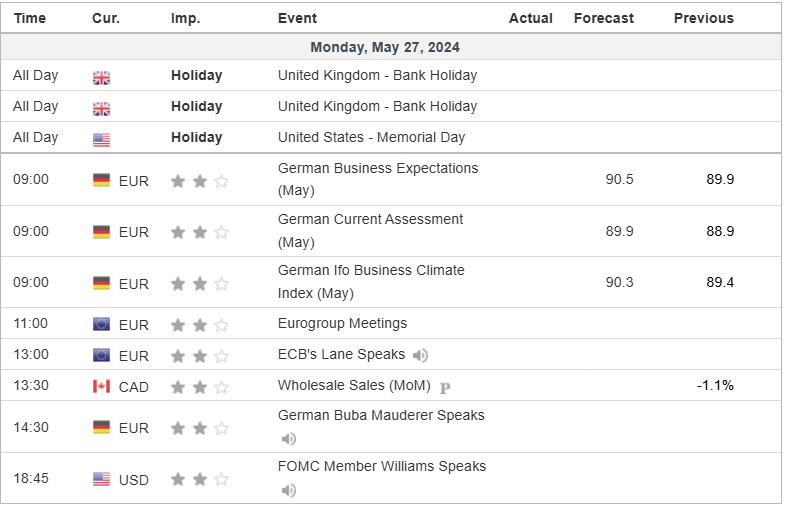Viewport: 793px width, 511px height.
Task: Click the speaker icon under FOMC Member Williams Speaks
Action: pyautogui.click(x=288, y=490)
